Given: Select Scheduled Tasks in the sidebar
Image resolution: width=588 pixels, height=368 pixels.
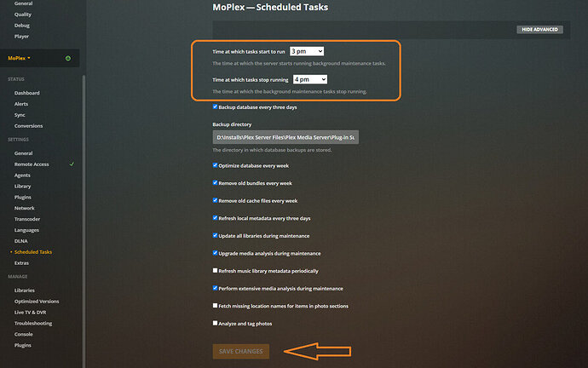Looking at the screenshot, I should pyautogui.click(x=33, y=252).
